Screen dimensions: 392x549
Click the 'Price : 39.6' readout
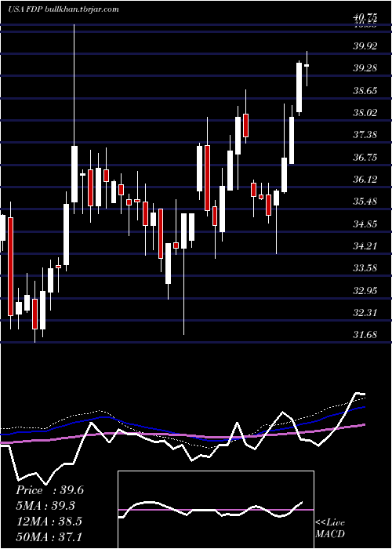coord(49,490)
